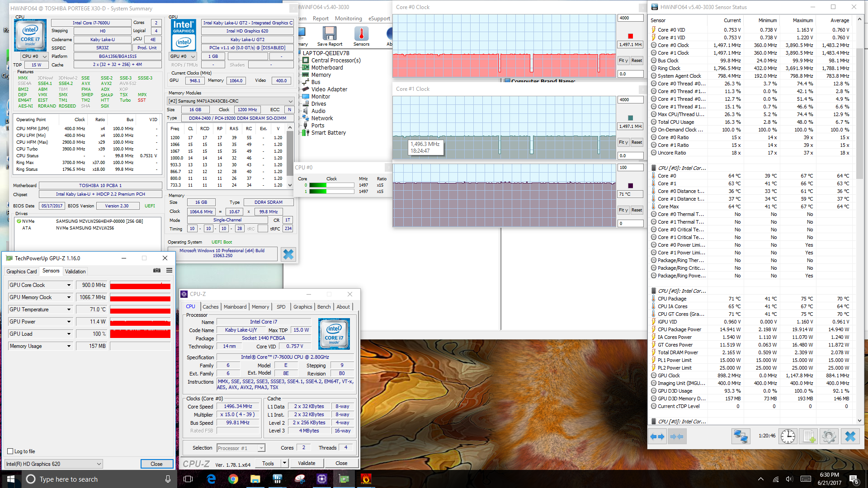Switch to Graphics Card tab in GPU-Z
The image size is (868, 488).
[21, 271]
